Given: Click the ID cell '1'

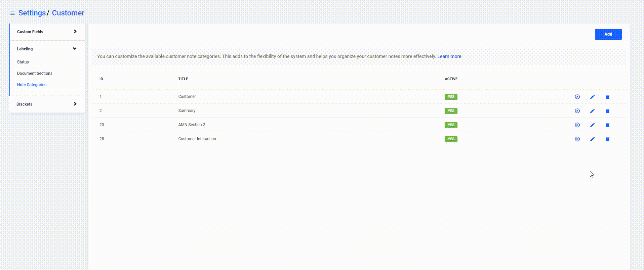Looking at the screenshot, I should pyautogui.click(x=100, y=97).
